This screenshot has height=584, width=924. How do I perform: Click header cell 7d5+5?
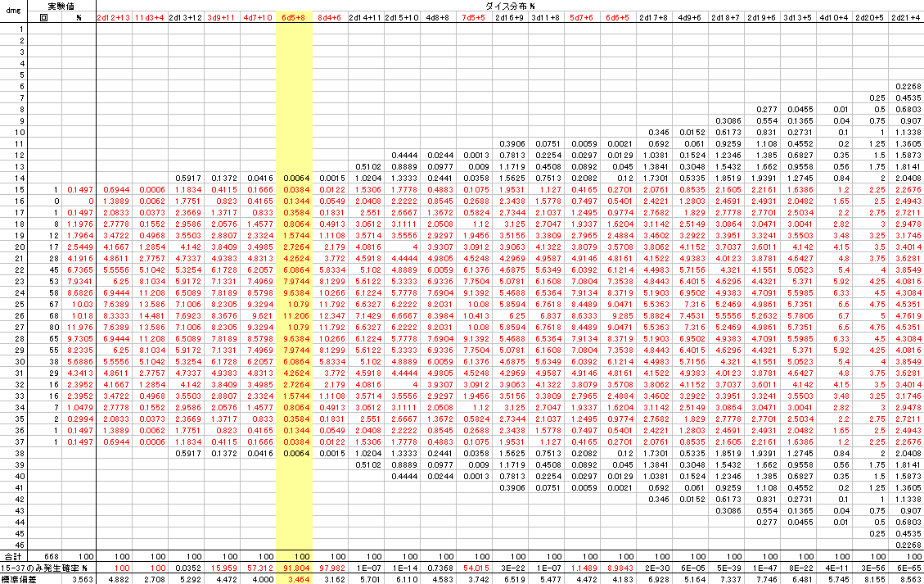(473, 18)
